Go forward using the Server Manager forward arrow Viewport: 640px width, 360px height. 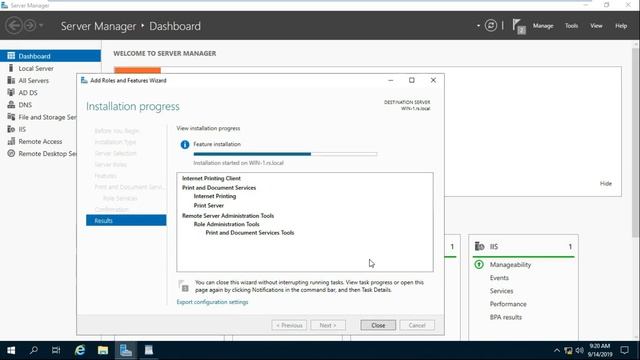tap(30, 26)
